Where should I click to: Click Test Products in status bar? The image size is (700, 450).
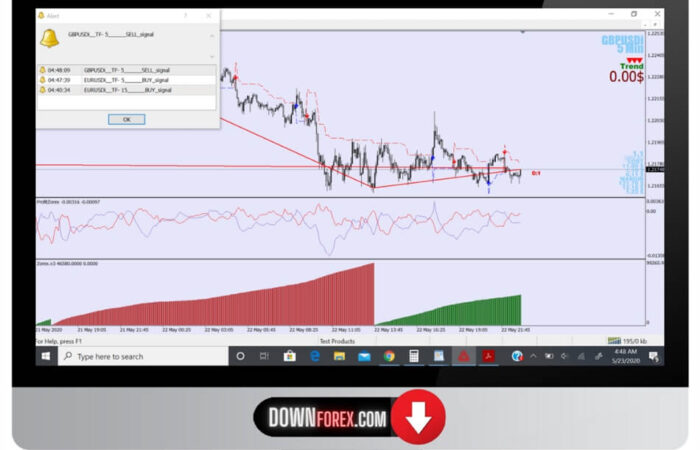[337, 341]
